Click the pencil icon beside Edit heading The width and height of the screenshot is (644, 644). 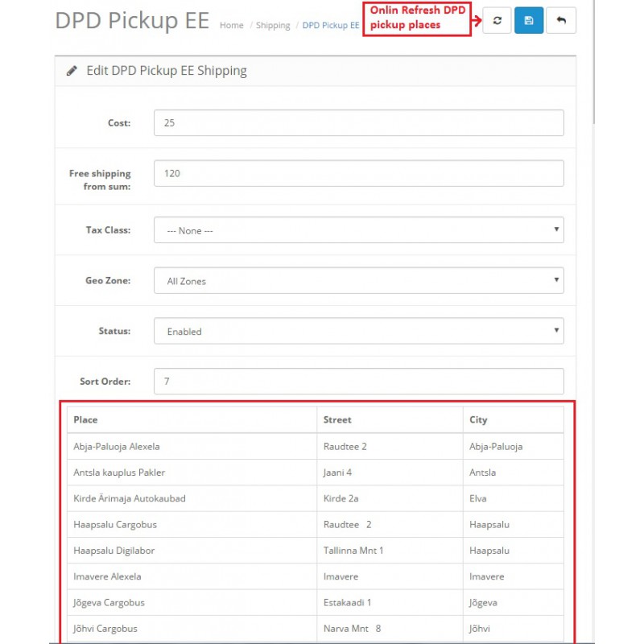(72, 71)
